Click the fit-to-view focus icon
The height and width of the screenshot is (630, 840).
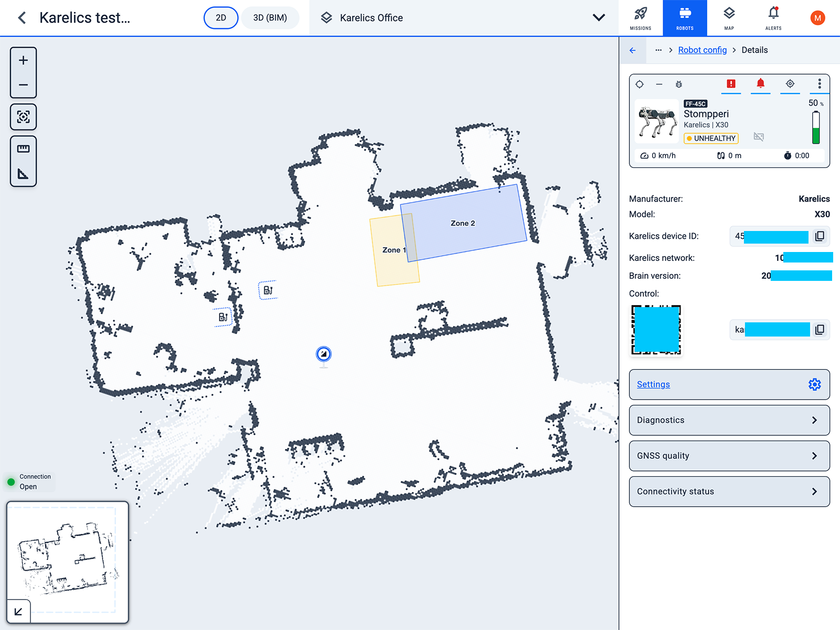coord(23,117)
